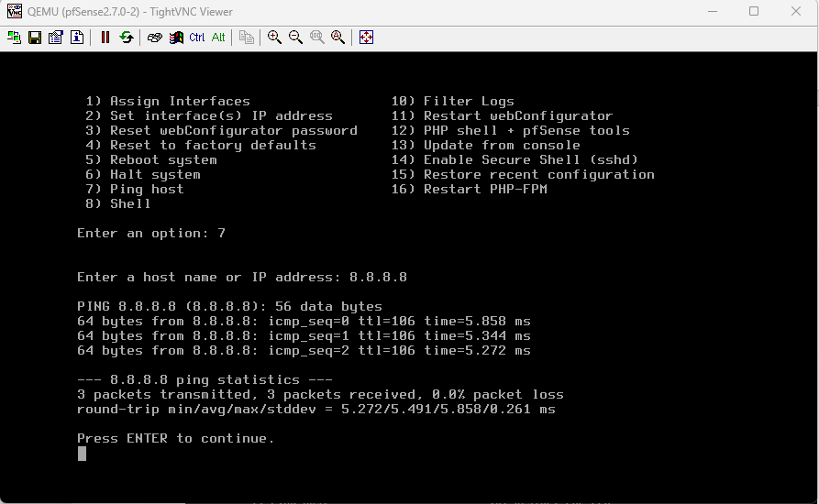
Task: Click the 'PING 8.8.8.8 (8.8.8.8): 56 data bytes' line
Action: pyautogui.click(x=230, y=306)
